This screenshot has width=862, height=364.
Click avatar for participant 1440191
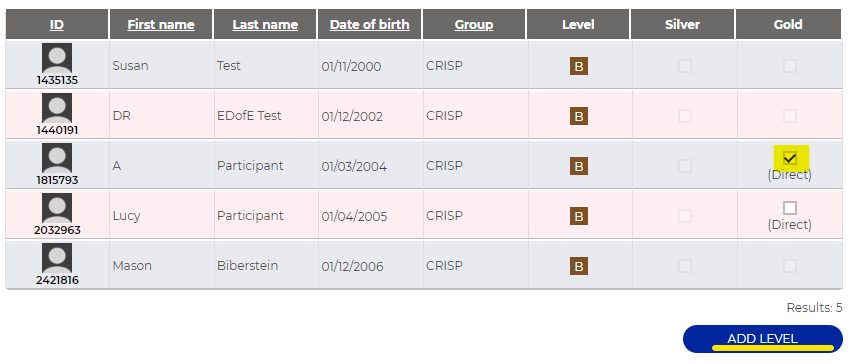57,108
